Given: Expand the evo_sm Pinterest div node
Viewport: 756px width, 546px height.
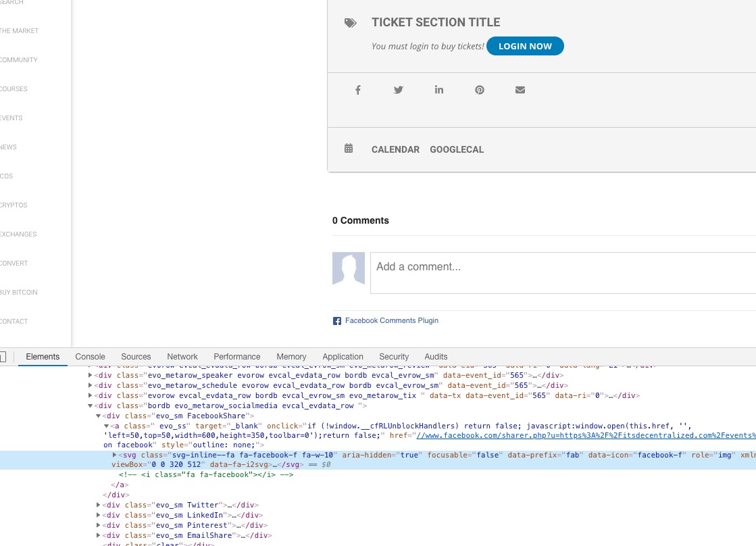Looking at the screenshot, I should (99, 525).
